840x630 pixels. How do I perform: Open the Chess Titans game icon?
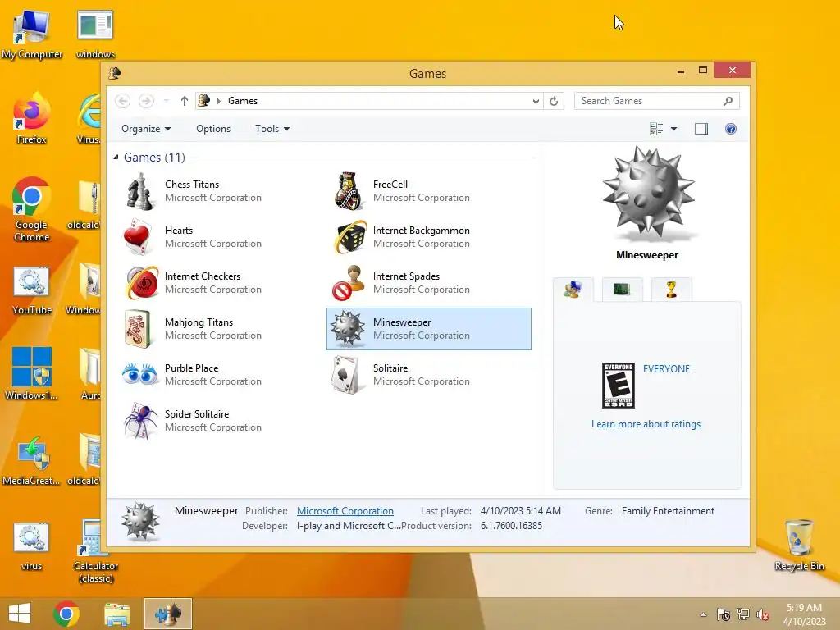(140, 191)
